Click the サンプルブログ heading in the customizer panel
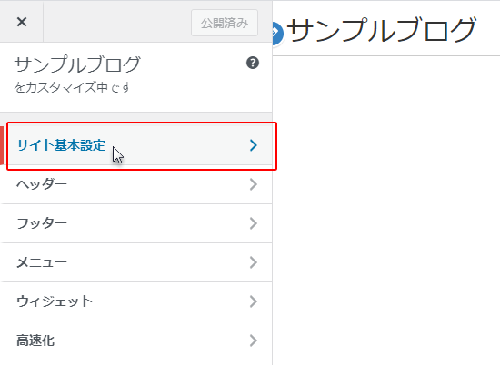500x365 pixels. pos(77,64)
